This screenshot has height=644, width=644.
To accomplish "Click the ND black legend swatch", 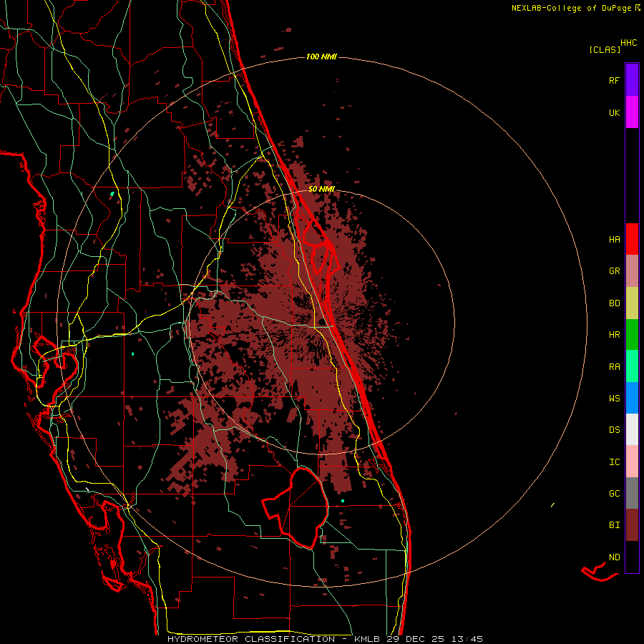I will pyautogui.click(x=632, y=557).
